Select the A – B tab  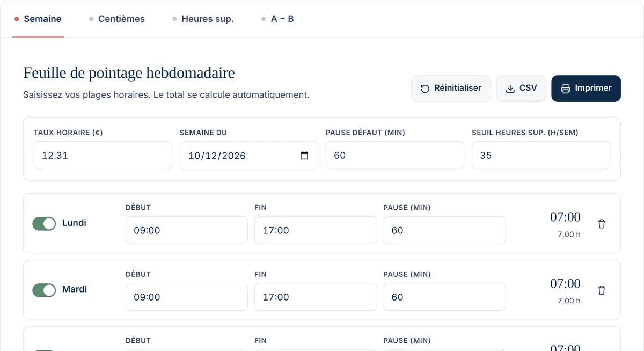point(277,19)
